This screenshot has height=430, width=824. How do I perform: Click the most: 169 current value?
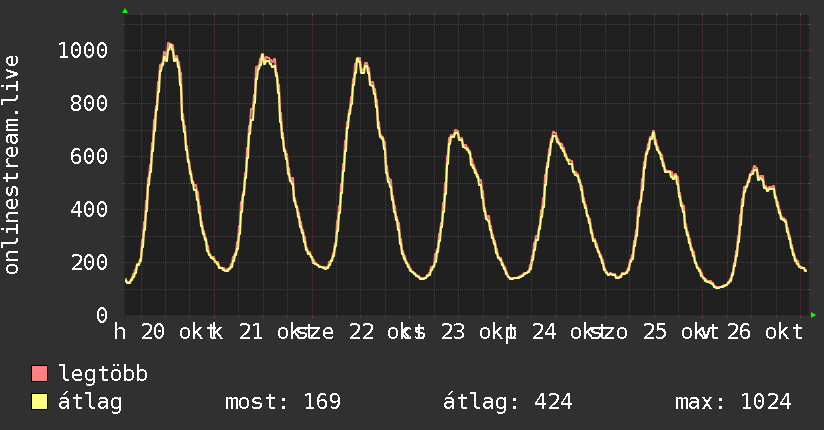283,402
